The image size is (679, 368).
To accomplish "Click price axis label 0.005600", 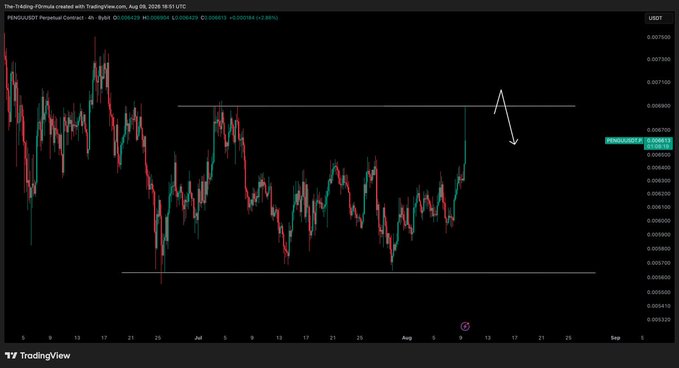I will pyautogui.click(x=658, y=278).
